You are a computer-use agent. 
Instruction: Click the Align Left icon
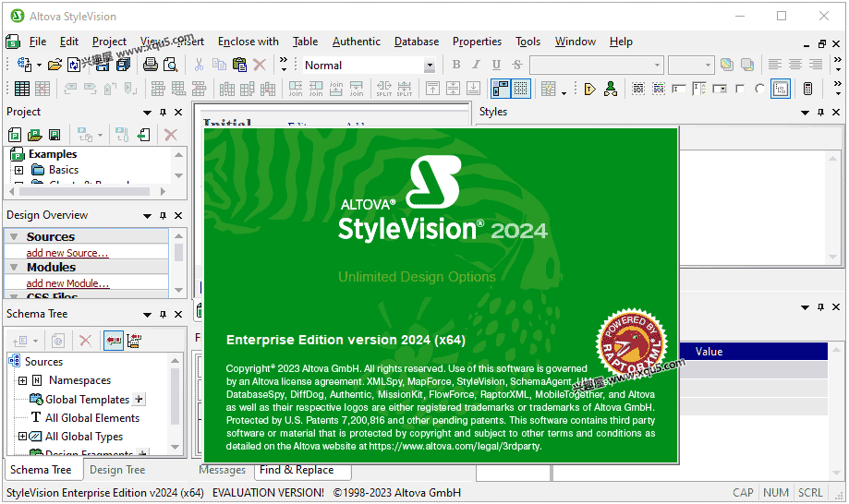click(x=775, y=65)
